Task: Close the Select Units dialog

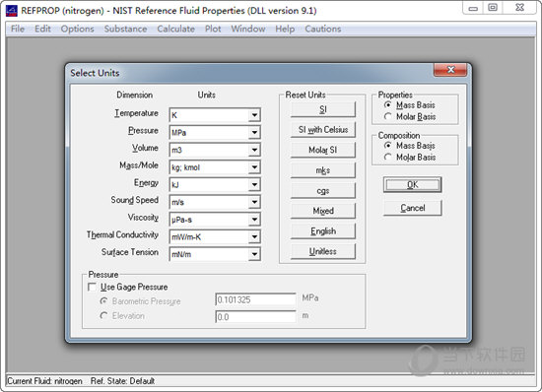Action: pos(450,70)
